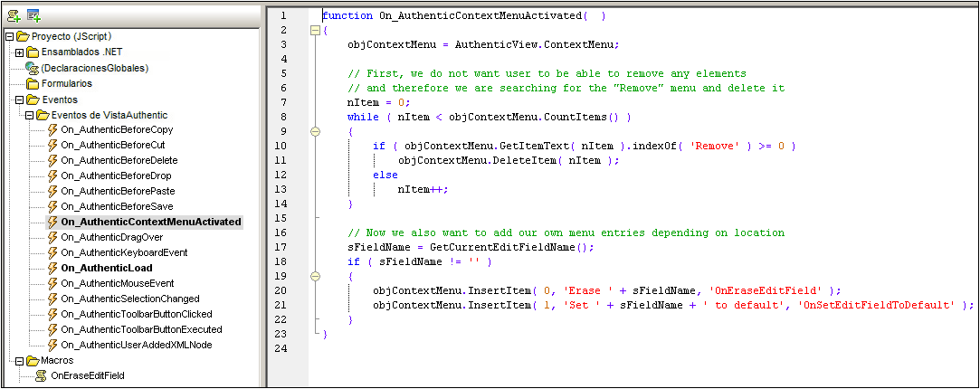Click lightning icon of On_AuthenticDragOver

point(52,237)
